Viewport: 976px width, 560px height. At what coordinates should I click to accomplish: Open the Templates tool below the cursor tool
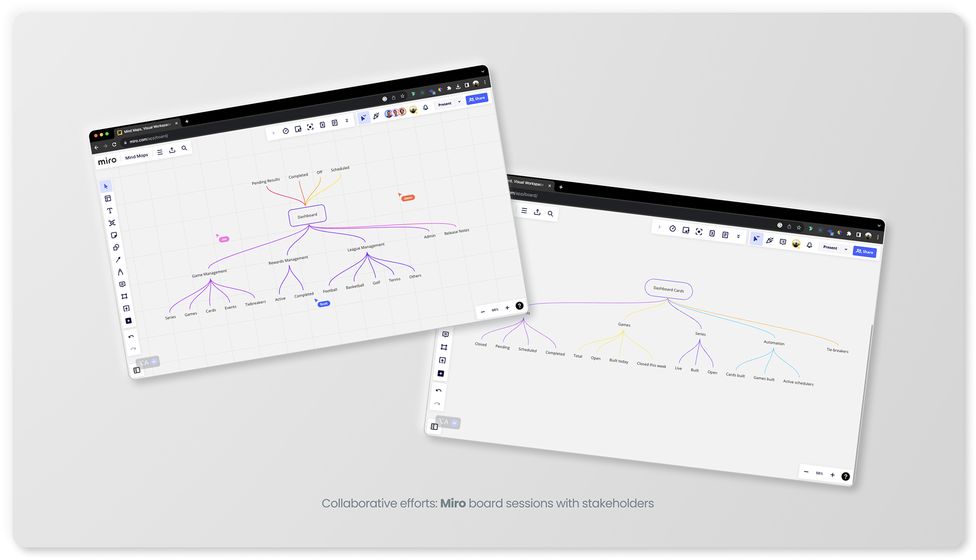[x=108, y=199]
